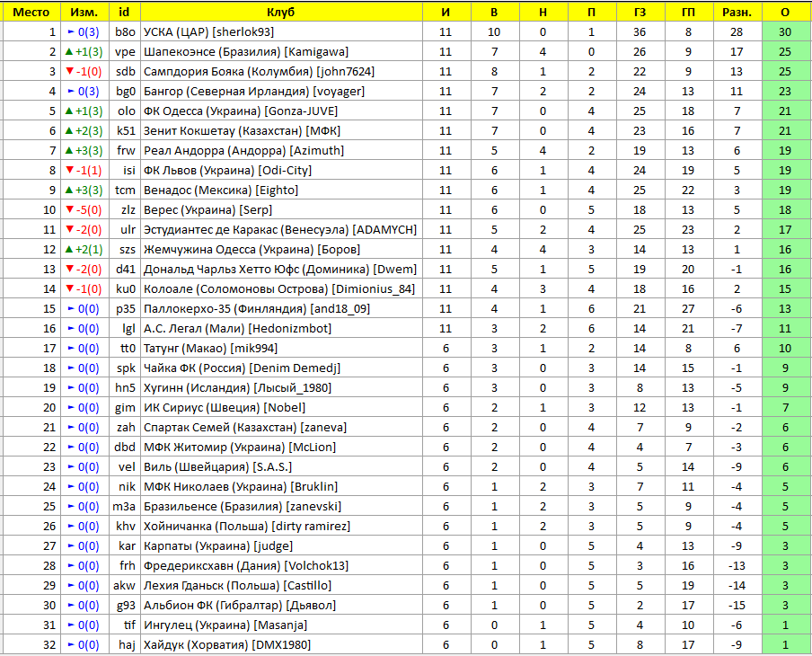This screenshot has width=812, height=656.
Task: Select club 'Хугинн (Исландия) [Лысый_1980]'
Action: pyautogui.click(x=238, y=387)
